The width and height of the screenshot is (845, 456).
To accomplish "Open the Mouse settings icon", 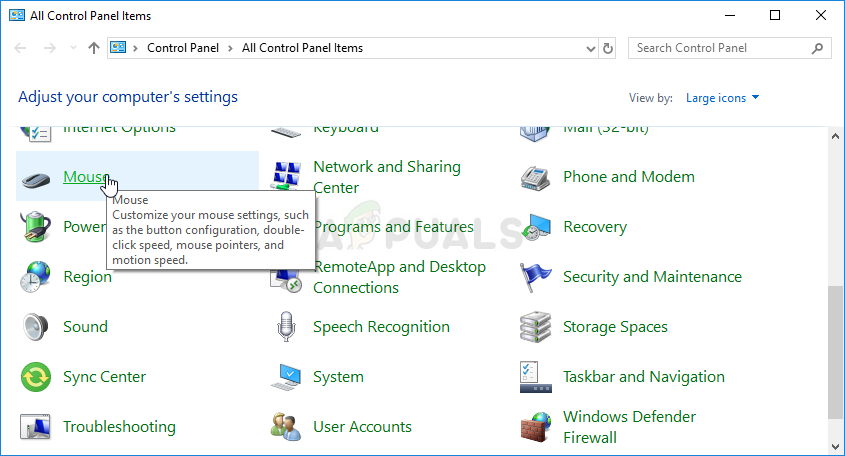I will pyautogui.click(x=36, y=178).
